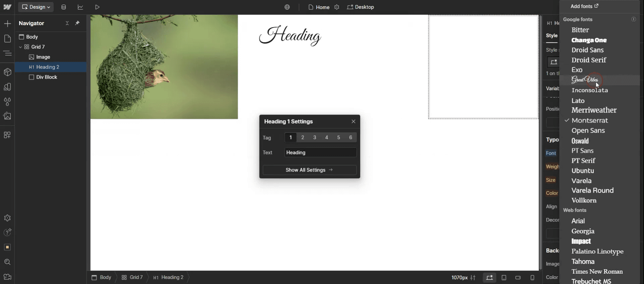The image size is (644, 284).
Task: Open the Desktop breakpoint selector
Action: pos(361,7)
